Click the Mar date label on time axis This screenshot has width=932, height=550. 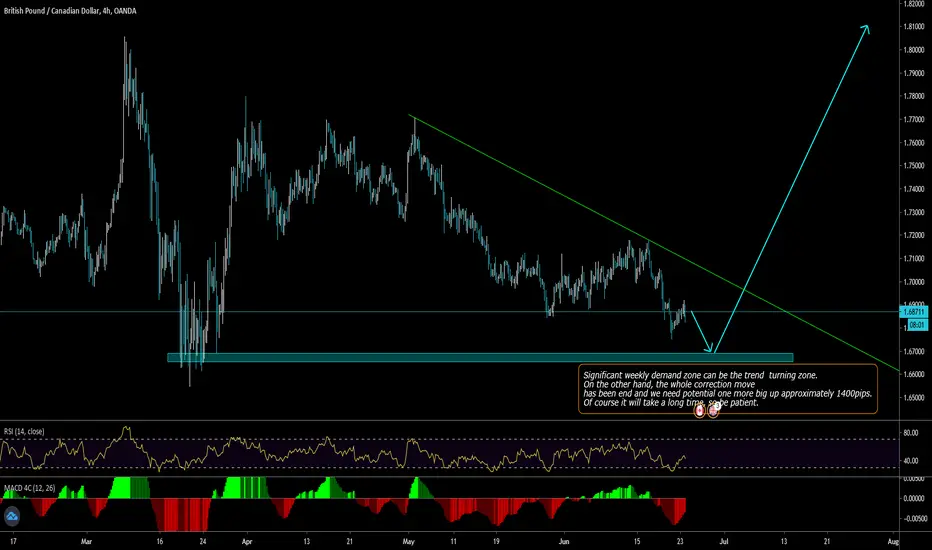tap(87, 542)
